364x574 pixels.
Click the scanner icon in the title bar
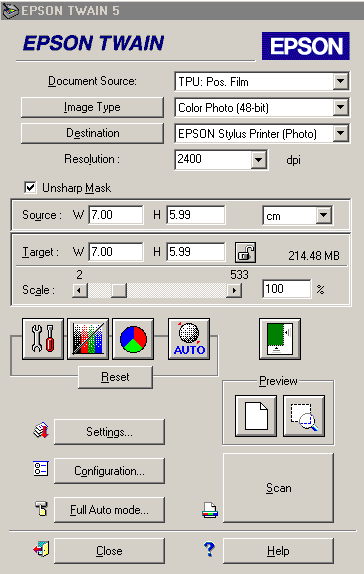(10, 11)
